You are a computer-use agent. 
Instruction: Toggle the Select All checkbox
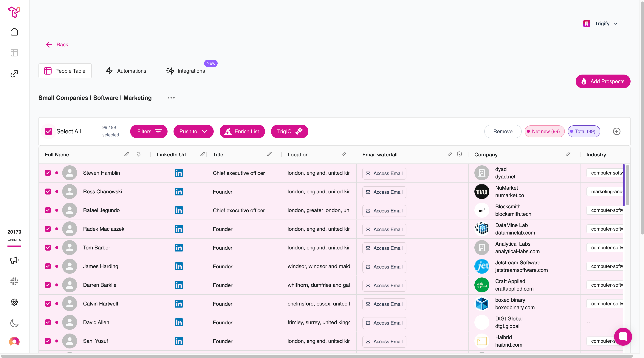pyautogui.click(x=49, y=131)
